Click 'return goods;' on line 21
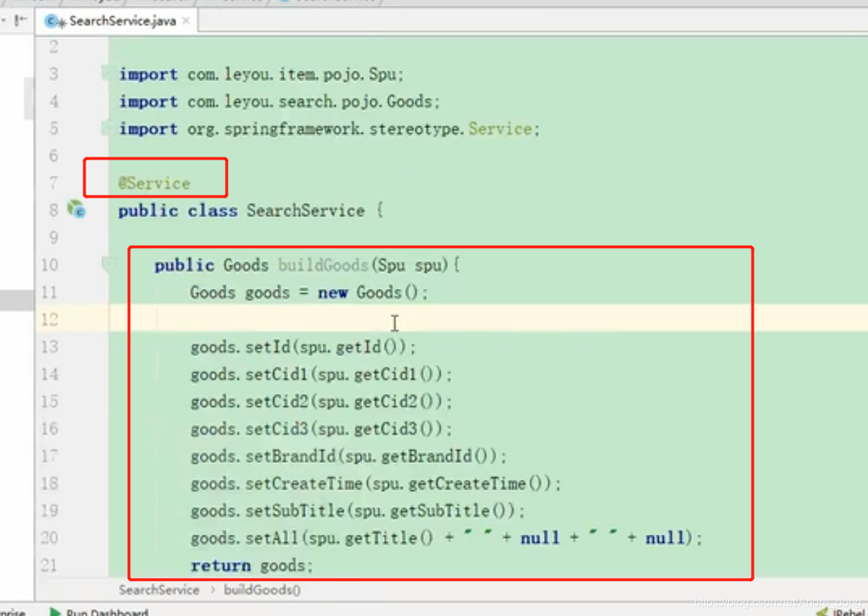 coord(251,566)
